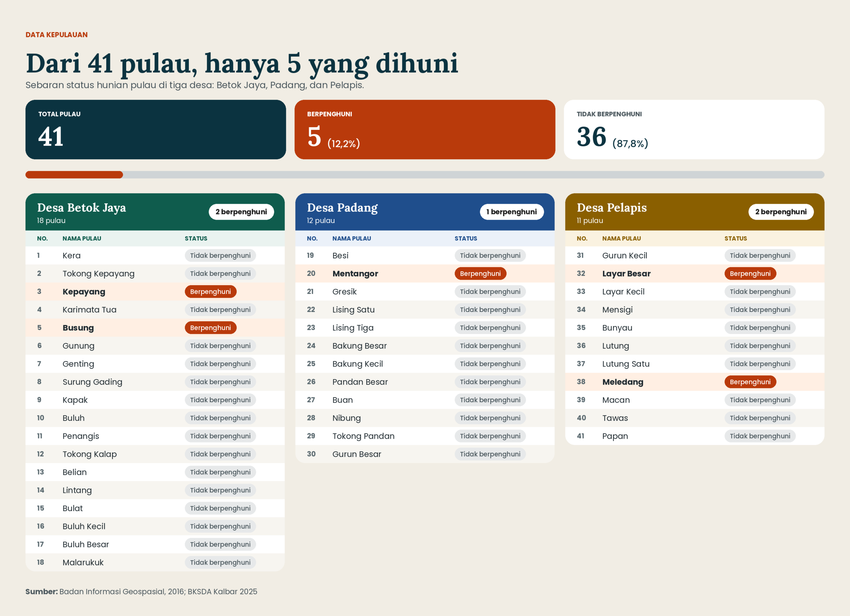850x616 pixels.
Task: Click the orange portion of progress bar
Action: pos(74,175)
